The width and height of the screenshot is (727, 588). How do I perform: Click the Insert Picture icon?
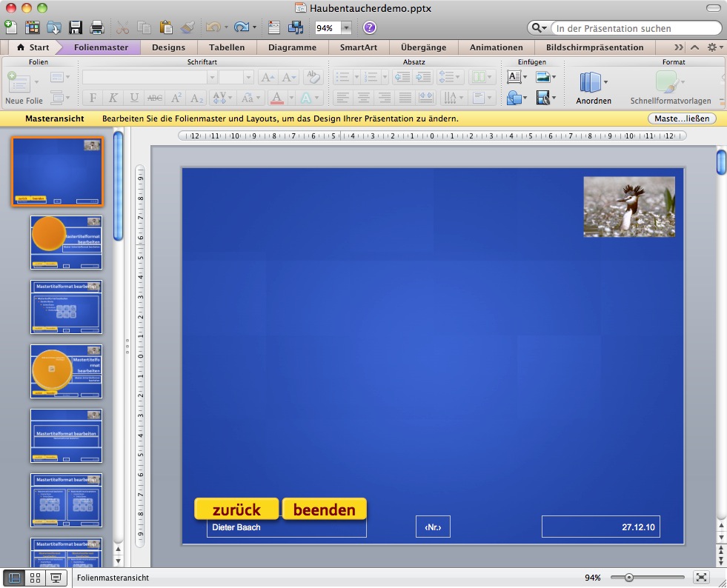[542, 77]
